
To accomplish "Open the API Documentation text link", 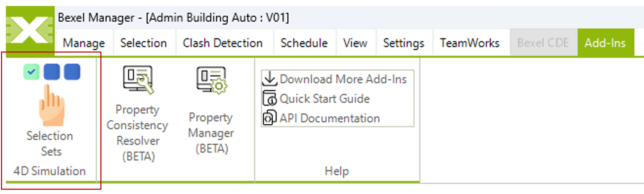I will click(329, 118).
